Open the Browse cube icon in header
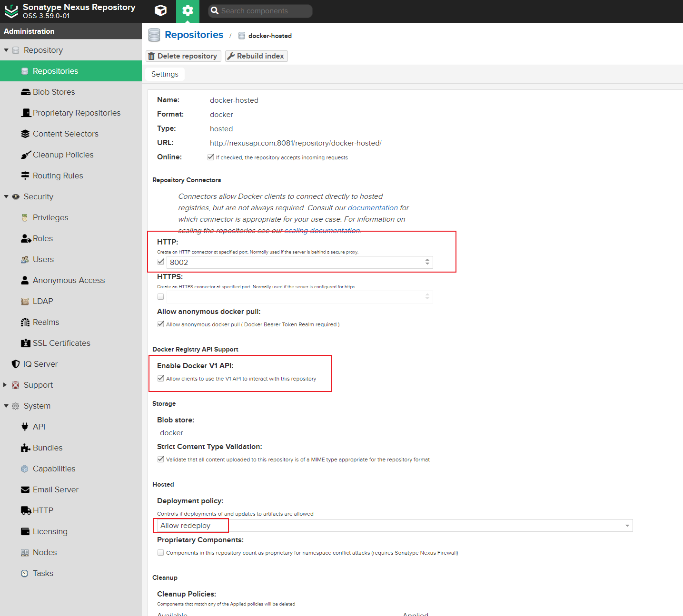Image resolution: width=683 pixels, height=616 pixels. [161, 10]
